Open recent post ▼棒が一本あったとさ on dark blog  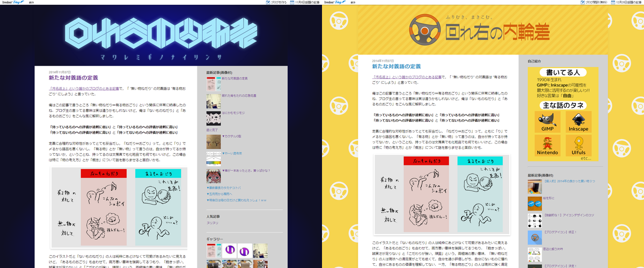(246, 171)
